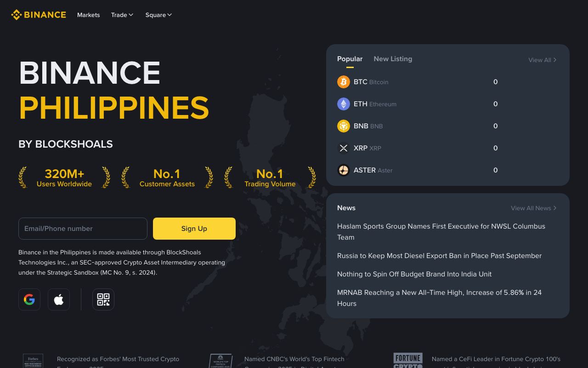588x368 pixels.
Task: Open the BTC Bitcoin row
Action: click(x=448, y=82)
